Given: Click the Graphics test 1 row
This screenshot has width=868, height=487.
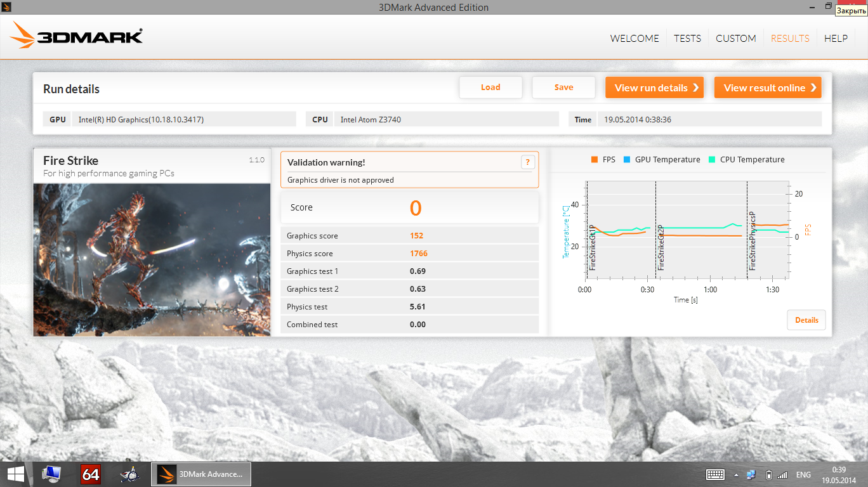Looking at the screenshot, I should (410, 271).
